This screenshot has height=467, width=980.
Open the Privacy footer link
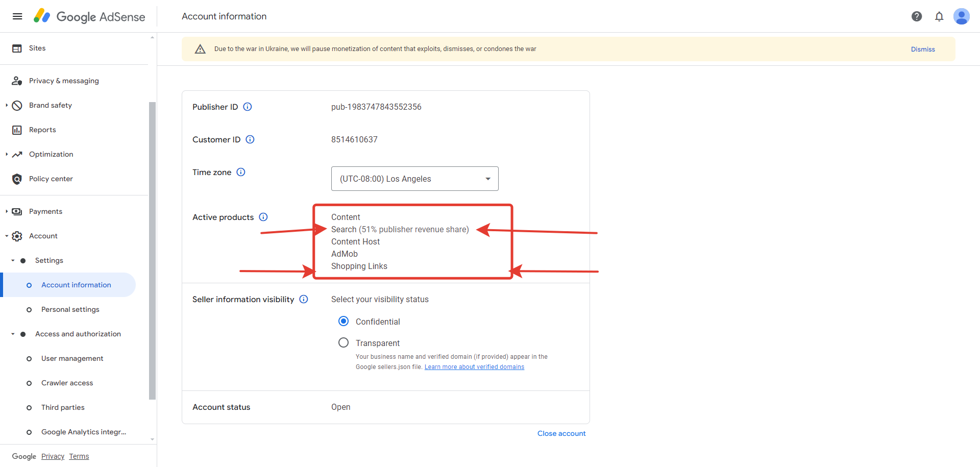click(x=53, y=456)
